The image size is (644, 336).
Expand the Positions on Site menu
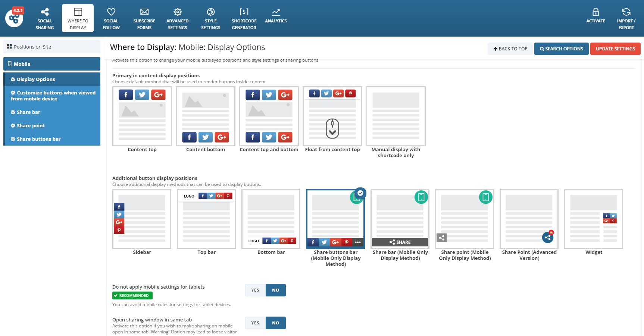(52, 47)
